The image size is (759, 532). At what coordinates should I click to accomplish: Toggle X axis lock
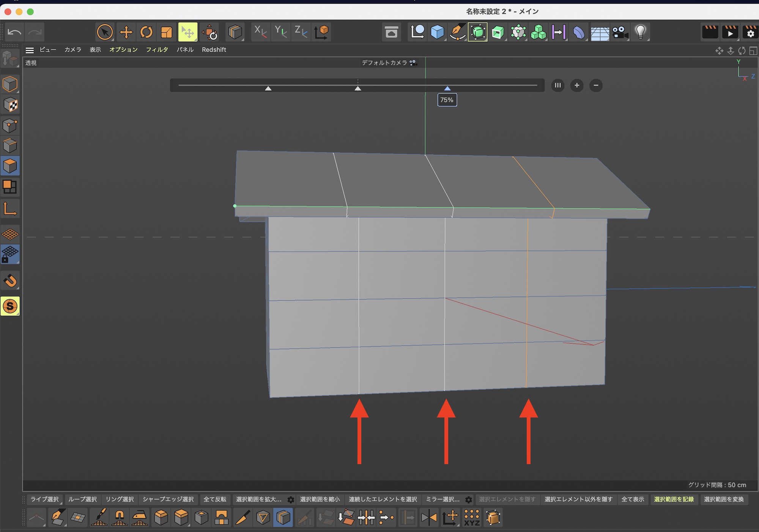pos(260,32)
